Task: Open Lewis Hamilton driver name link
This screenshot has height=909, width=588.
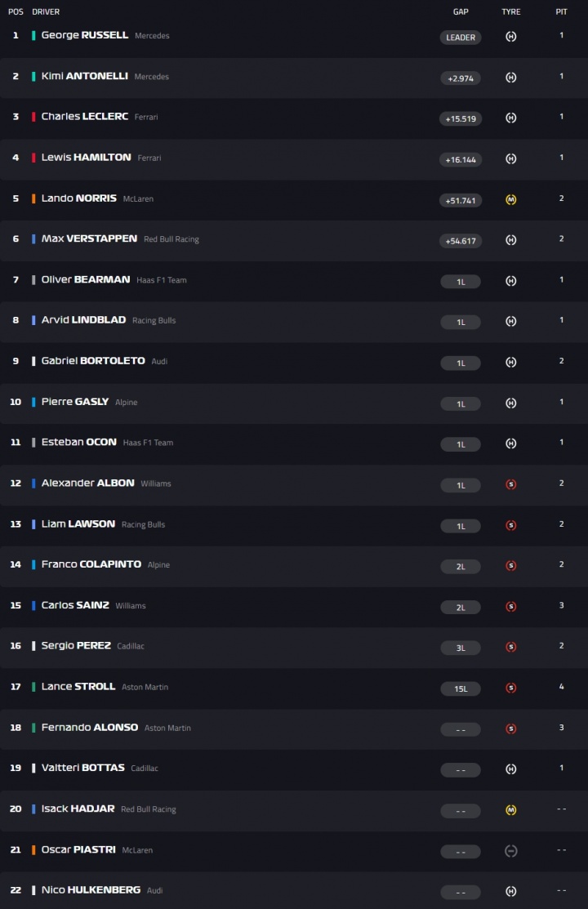Action: [x=86, y=158]
